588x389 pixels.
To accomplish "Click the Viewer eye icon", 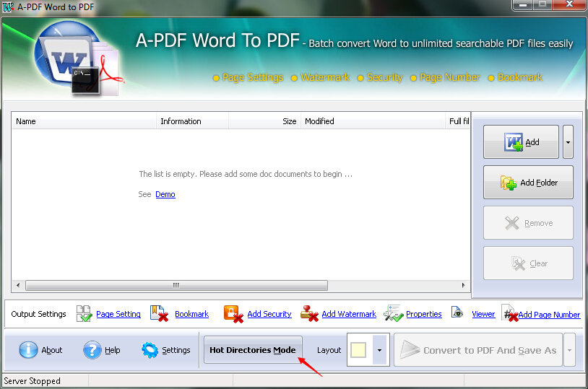I will 457,312.
